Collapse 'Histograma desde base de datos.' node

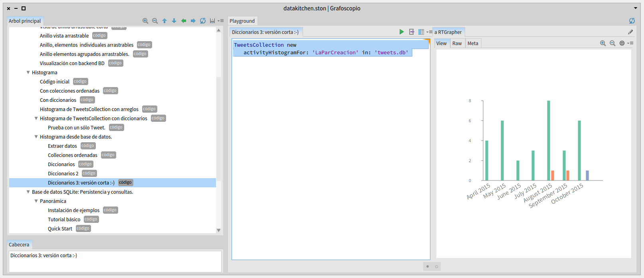[36, 137]
